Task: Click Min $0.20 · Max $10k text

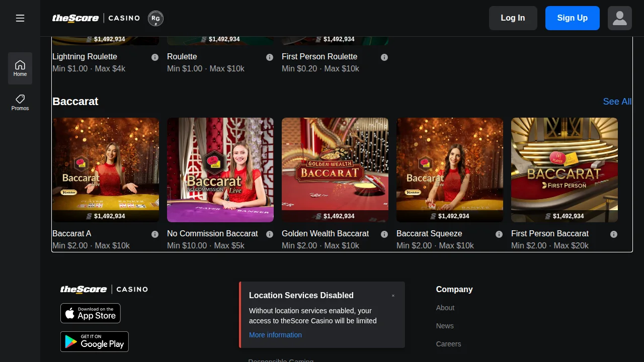Action: (x=320, y=69)
